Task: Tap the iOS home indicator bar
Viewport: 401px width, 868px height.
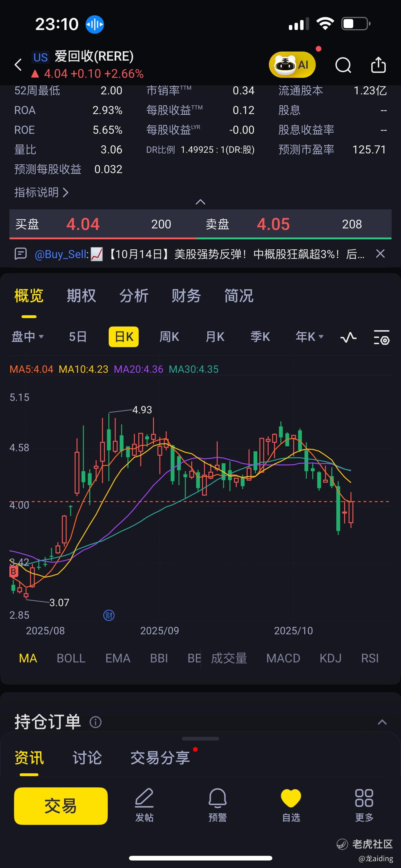Action: (x=200, y=858)
